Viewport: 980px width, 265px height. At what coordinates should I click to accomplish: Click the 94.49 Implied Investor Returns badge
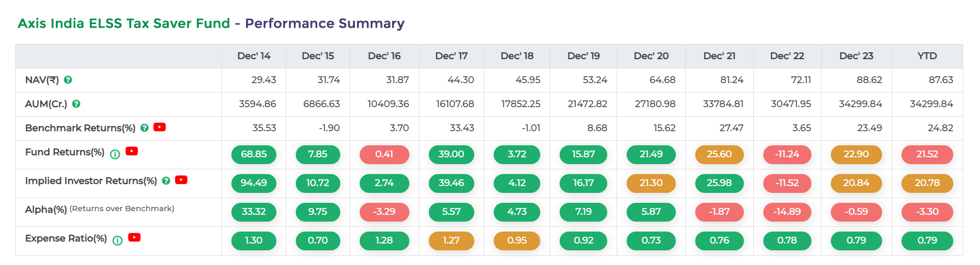[x=254, y=183]
